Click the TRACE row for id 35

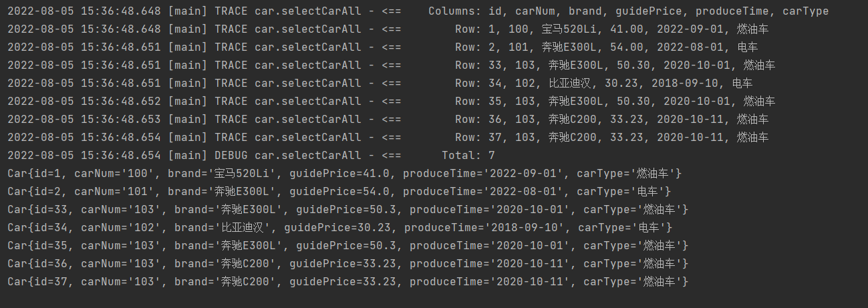(x=392, y=102)
